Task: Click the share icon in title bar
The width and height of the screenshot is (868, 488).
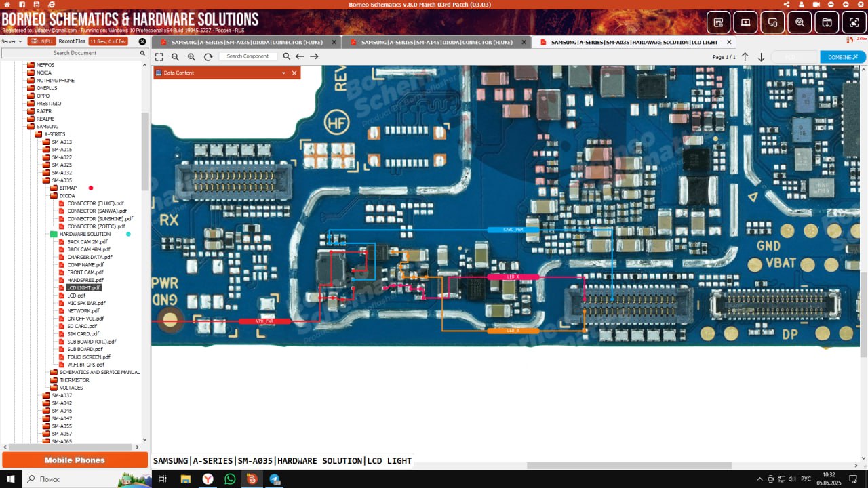Action: coord(787,4)
